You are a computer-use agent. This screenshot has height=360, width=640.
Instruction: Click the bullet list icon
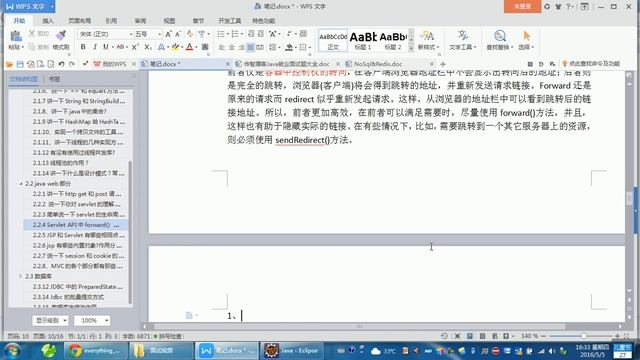point(220,34)
